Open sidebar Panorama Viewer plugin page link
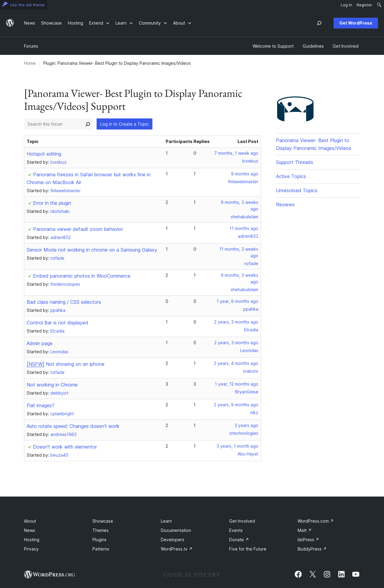Image resolution: width=384 pixels, height=588 pixels. point(313,144)
